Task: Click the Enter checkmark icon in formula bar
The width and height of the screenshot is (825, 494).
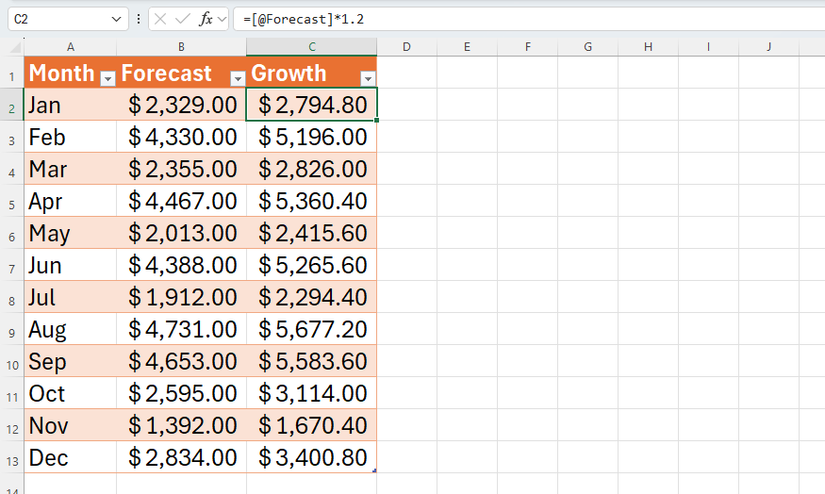Action: tap(183, 19)
